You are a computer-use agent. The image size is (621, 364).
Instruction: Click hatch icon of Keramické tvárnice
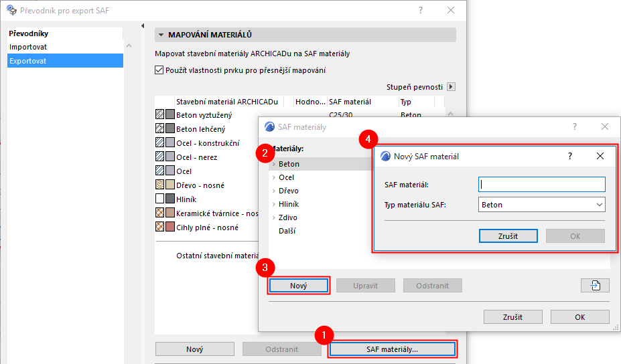tap(159, 213)
